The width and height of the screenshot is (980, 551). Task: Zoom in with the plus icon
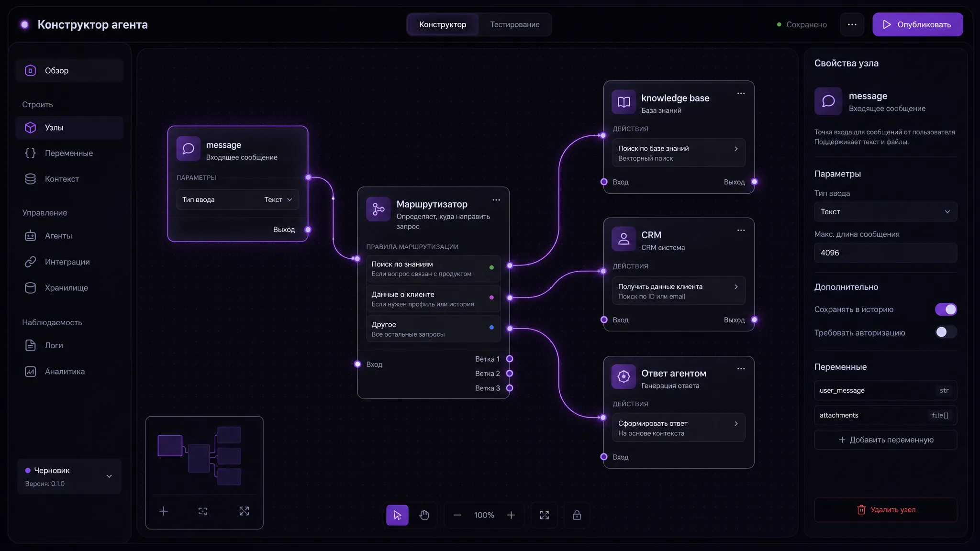pyautogui.click(x=511, y=515)
